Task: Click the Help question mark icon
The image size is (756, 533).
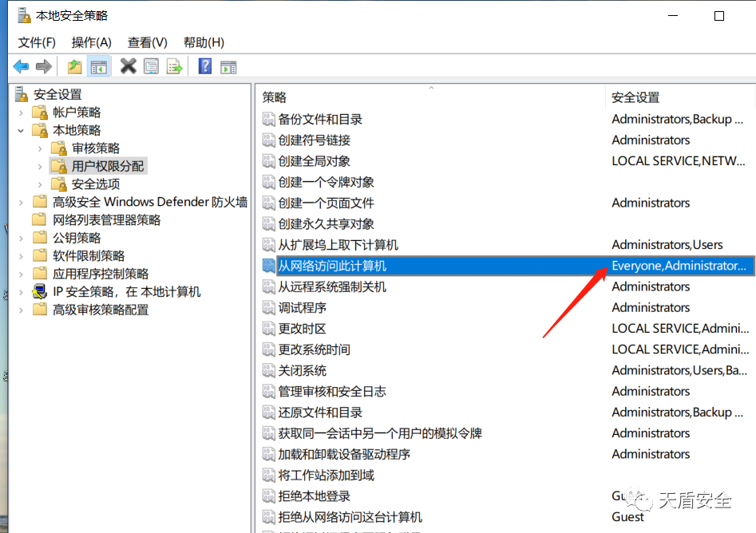Action: pos(205,67)
